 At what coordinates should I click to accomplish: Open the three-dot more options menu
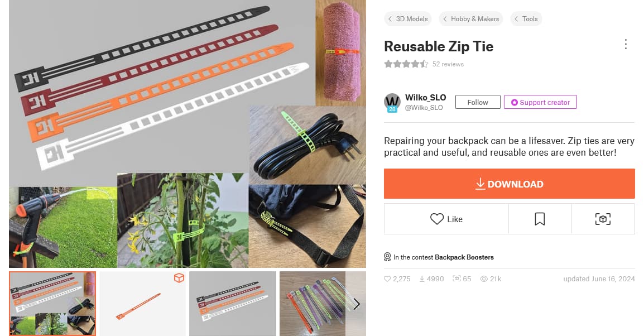pos(626,44)
